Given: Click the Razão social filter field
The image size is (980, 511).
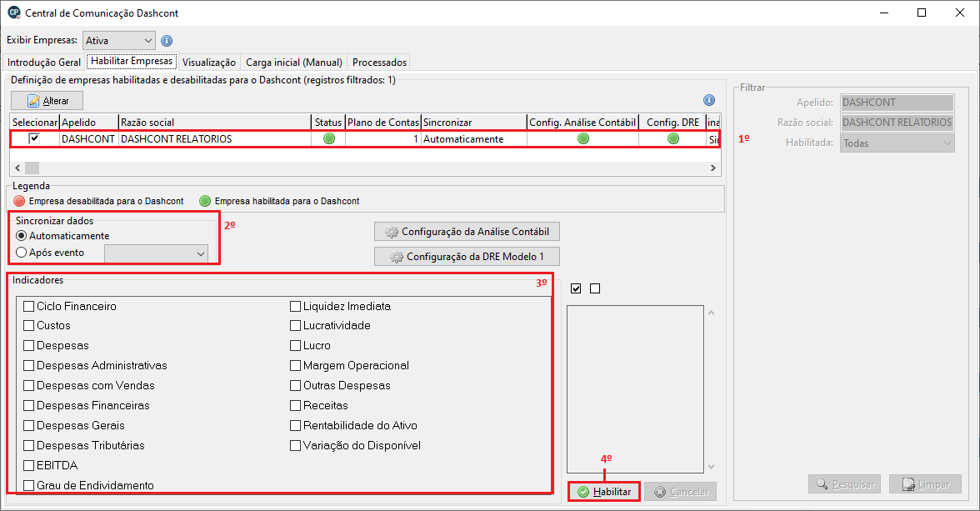Looking at the screenshot, I should tap(897, 123).
